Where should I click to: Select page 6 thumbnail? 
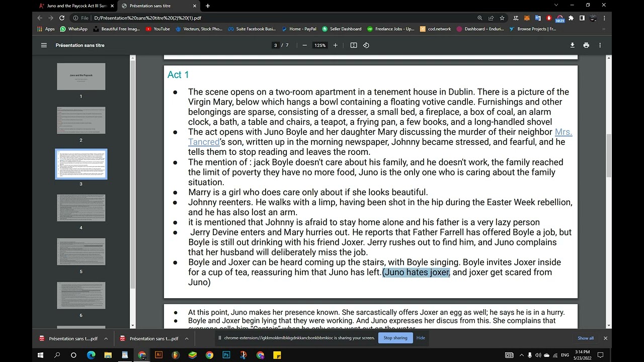pyautogui.click(x=81, y=295)
